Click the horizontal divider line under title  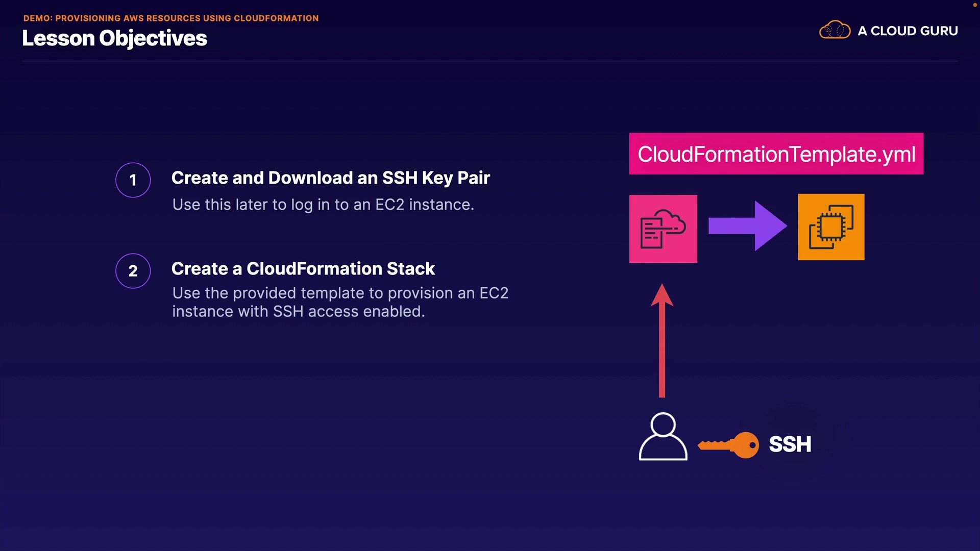(x=489, y=61)
